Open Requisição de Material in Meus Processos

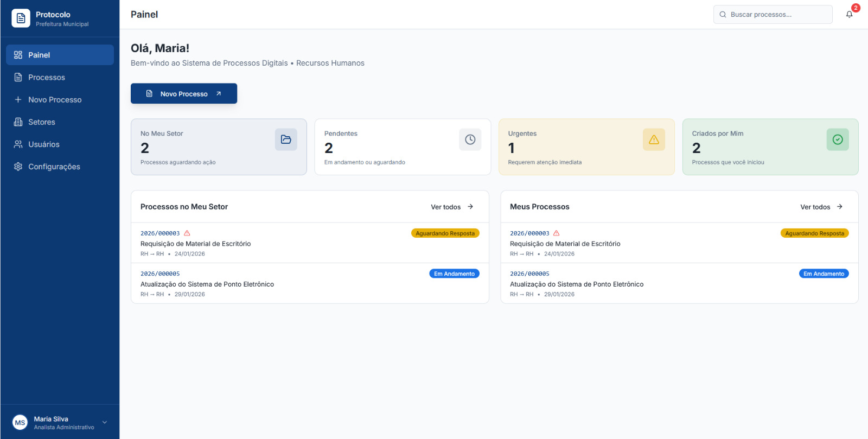tap(565, 244)
